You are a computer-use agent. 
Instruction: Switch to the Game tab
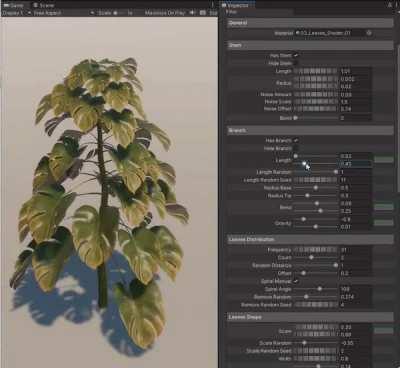click(x=13, y=5)
